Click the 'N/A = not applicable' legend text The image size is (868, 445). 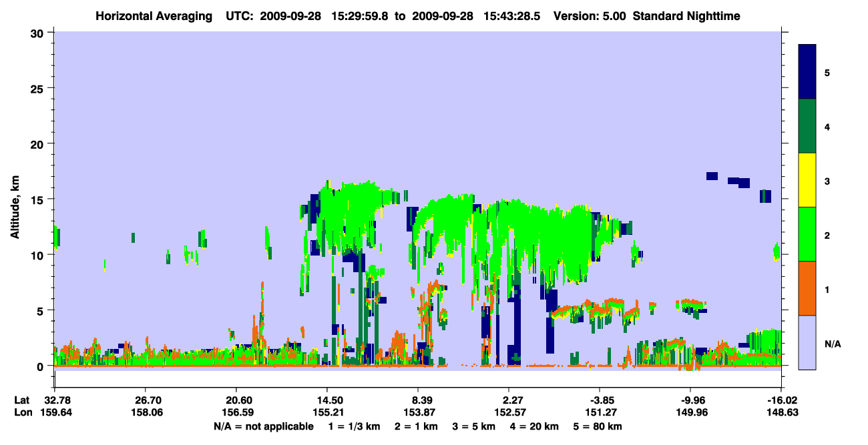264,426
